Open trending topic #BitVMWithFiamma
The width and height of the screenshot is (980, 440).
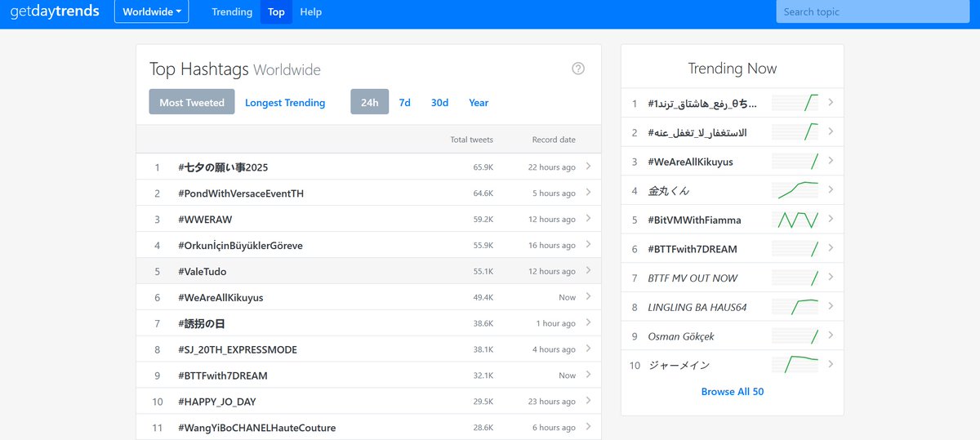[x=694, y=220]
